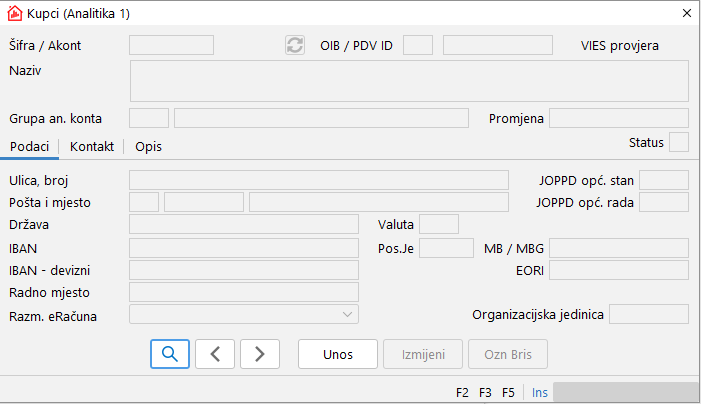Click the Kupci window title icon
This screenshot has width=701, height=404.
click(15, 14)
